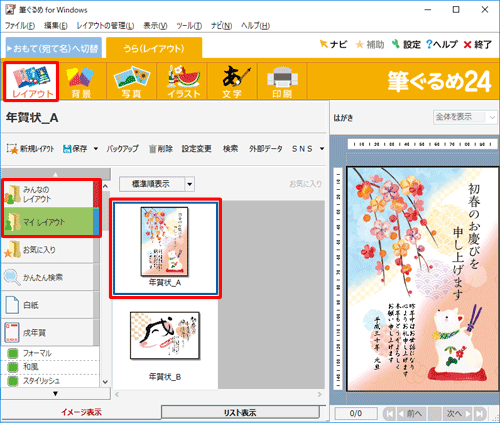
Task: Create a 新規レイアウト new layout
Action: 30,149
